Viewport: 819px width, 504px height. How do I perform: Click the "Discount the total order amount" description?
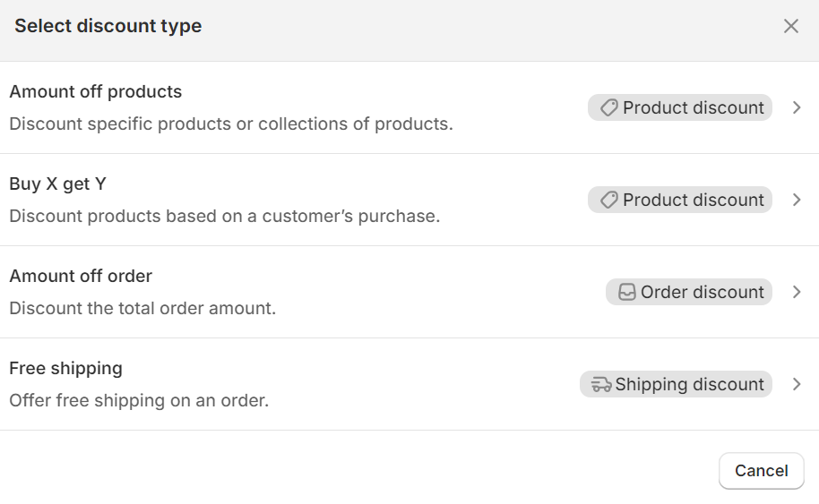142,309
